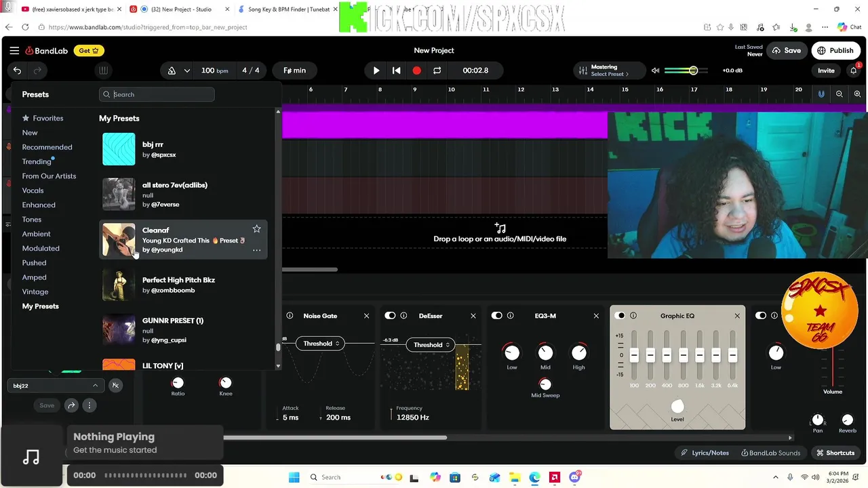Viewport: 868px width, 488px height.
Task: Open the preset more options dots
Action: click(89, 405)
